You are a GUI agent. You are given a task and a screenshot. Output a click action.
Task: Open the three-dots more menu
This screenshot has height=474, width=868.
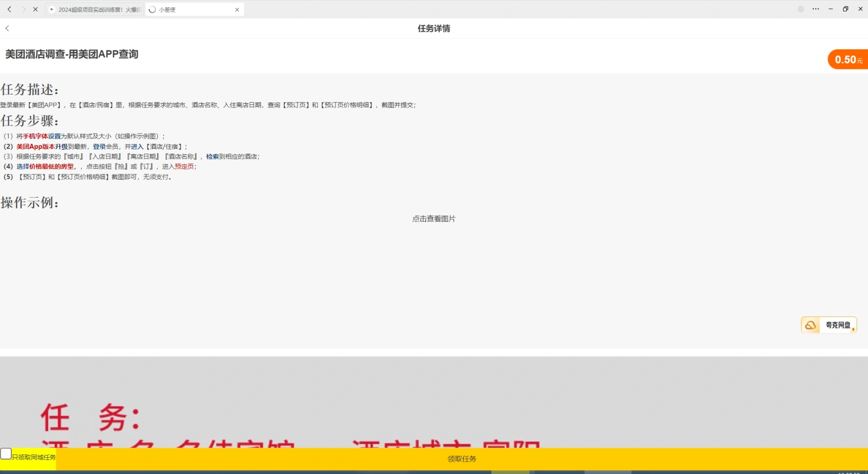(815, 9)
